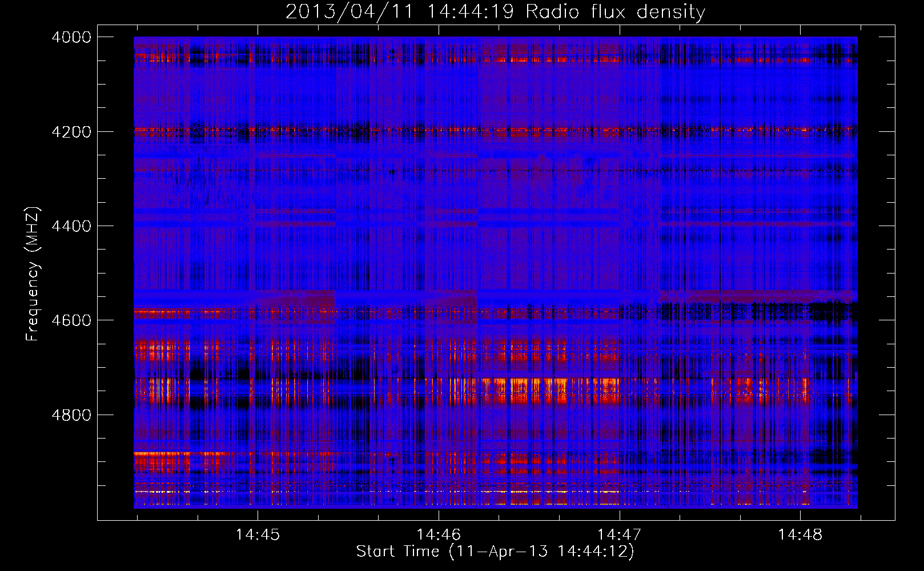Screen dimensions: 924x571
Task: Click the 14:46 time axis label
Action: 438,534
